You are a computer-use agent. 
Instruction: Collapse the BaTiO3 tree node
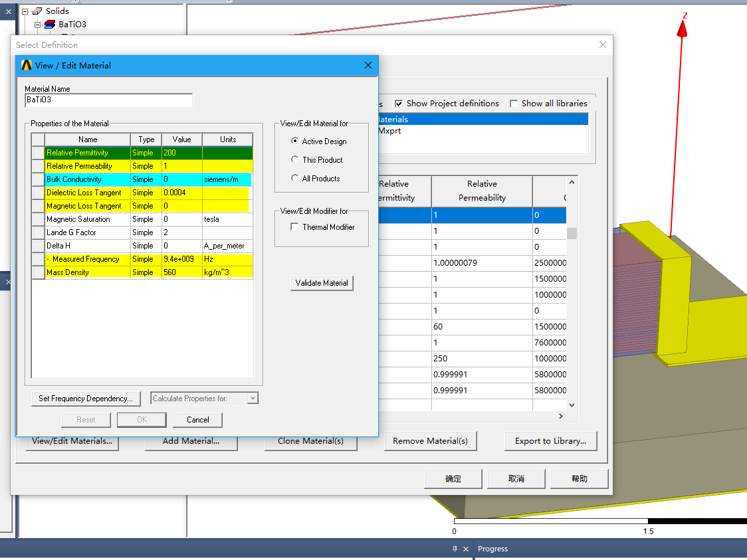coord(37,25)
